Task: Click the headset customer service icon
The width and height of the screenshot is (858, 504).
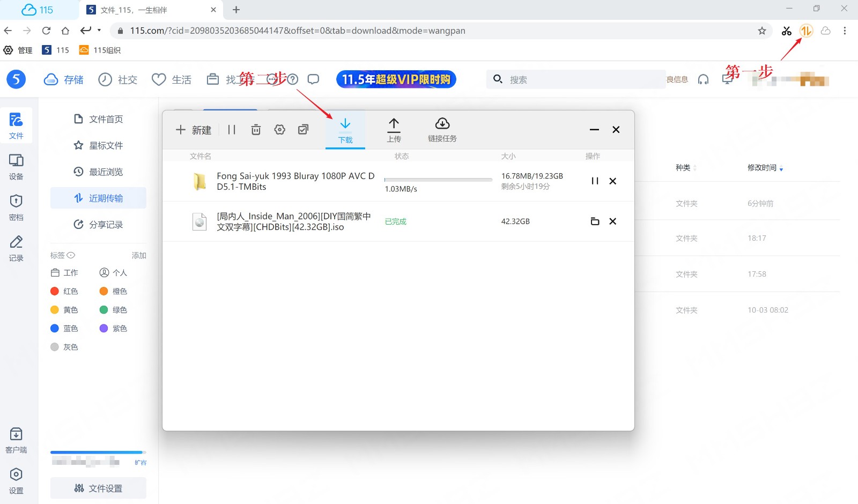Action: click(703, 80)
